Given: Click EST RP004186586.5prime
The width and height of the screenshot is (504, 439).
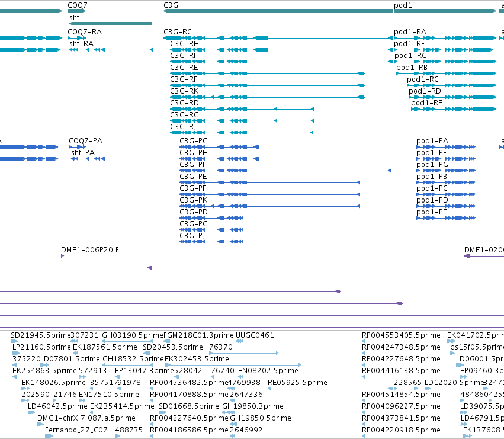Looking at the screenshot, I should (189, 430).
